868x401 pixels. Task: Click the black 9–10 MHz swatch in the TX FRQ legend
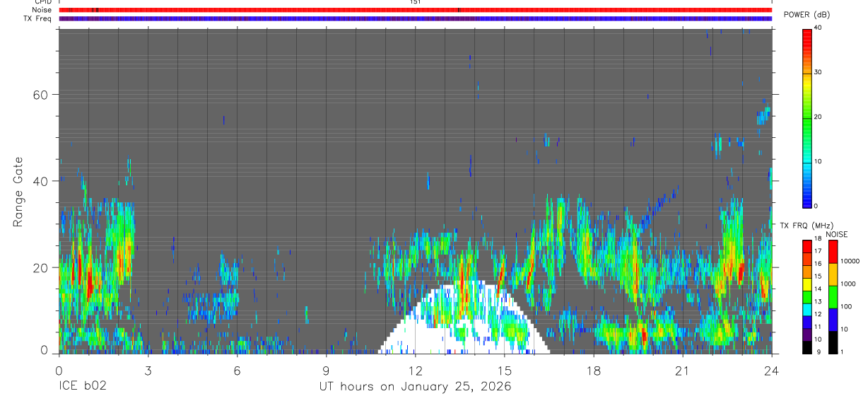point(807,347)
